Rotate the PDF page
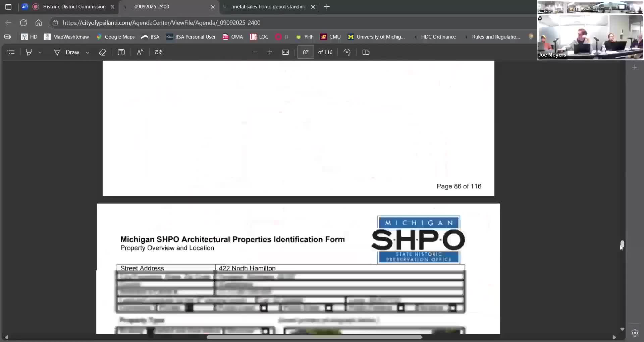644x342 pixels. (x=347, y=52)
